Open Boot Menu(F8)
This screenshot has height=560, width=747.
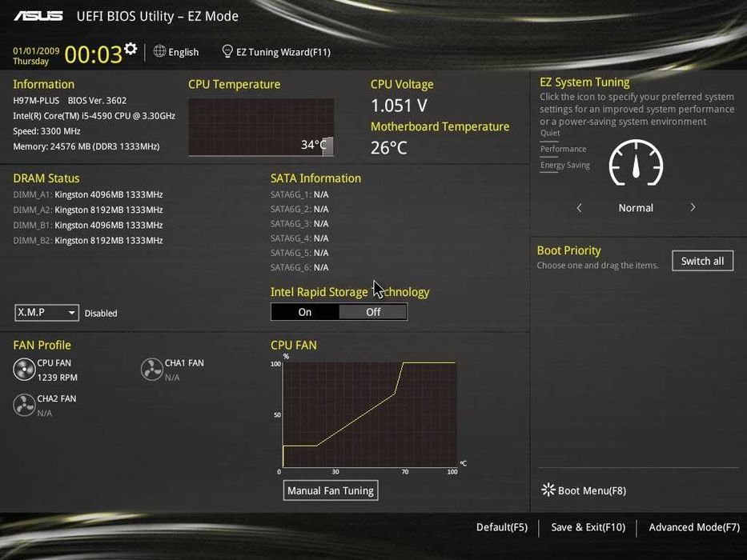(x=592, y=490)
